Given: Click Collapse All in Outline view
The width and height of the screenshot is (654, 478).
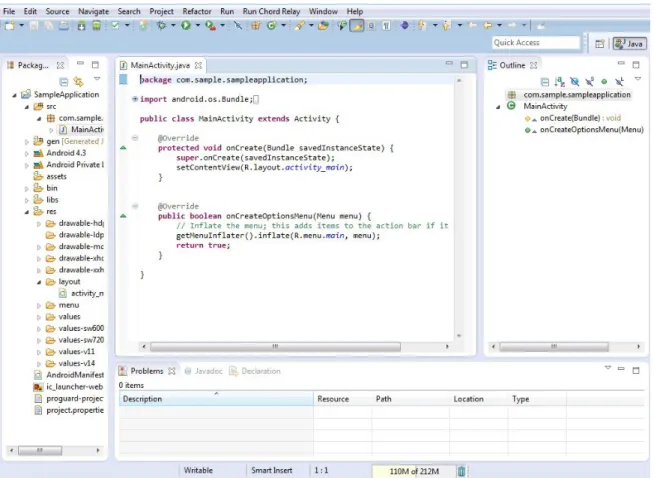Looking at the screenshot, I should coord(545,82).
